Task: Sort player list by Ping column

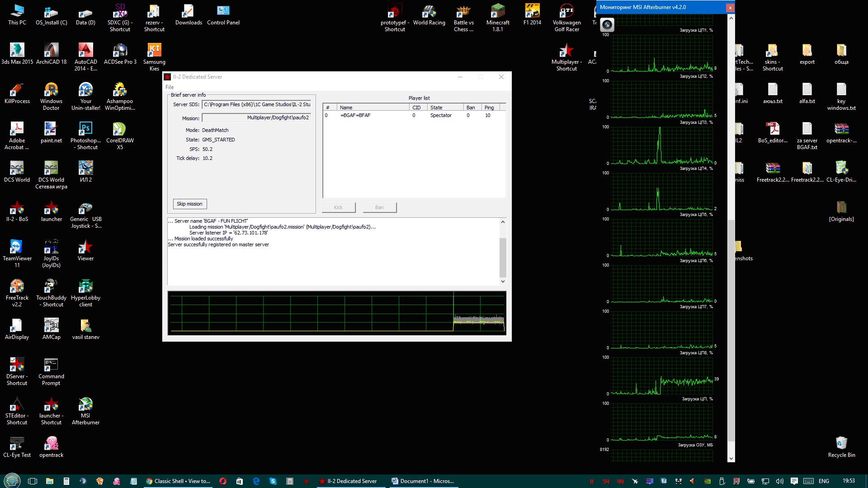Action: point(491,108)
